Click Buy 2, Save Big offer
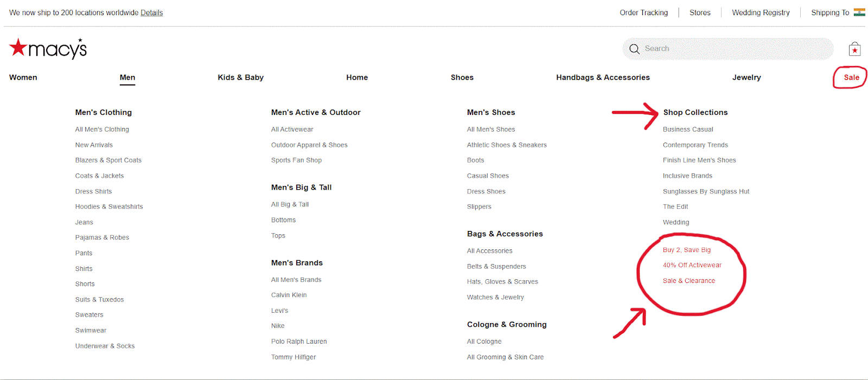This screenshot has width=868, height=380. tap(686, 250)
